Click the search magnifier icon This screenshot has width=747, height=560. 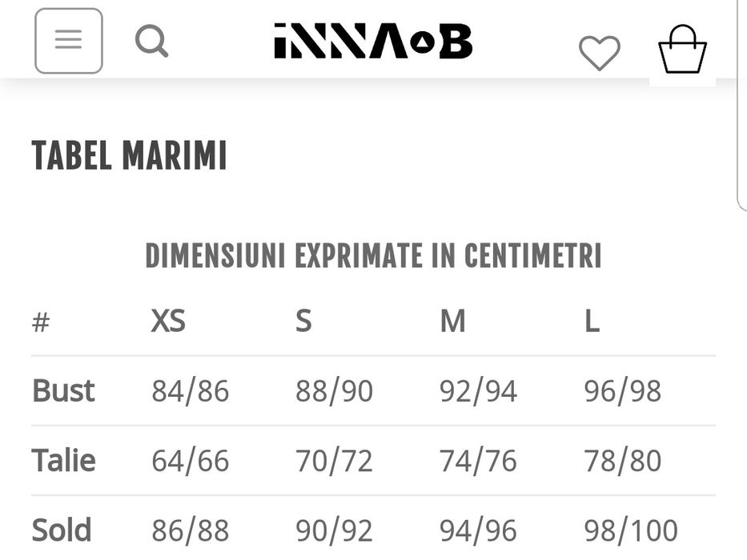pos(151,41)
